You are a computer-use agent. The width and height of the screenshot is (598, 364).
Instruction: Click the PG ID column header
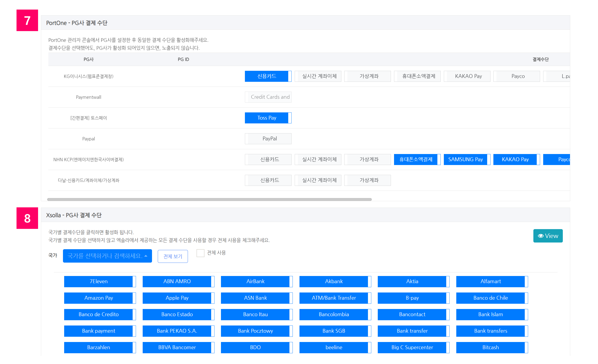tap(183, 59)
